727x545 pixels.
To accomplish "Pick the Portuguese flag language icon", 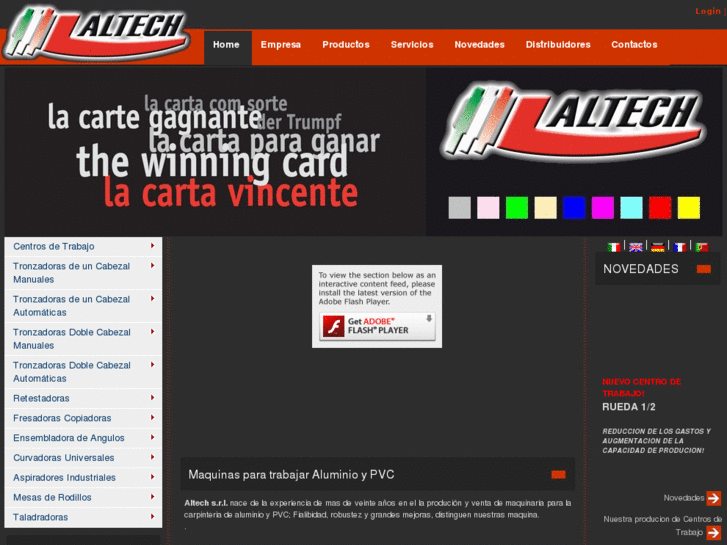I will (x=701, y=247).
